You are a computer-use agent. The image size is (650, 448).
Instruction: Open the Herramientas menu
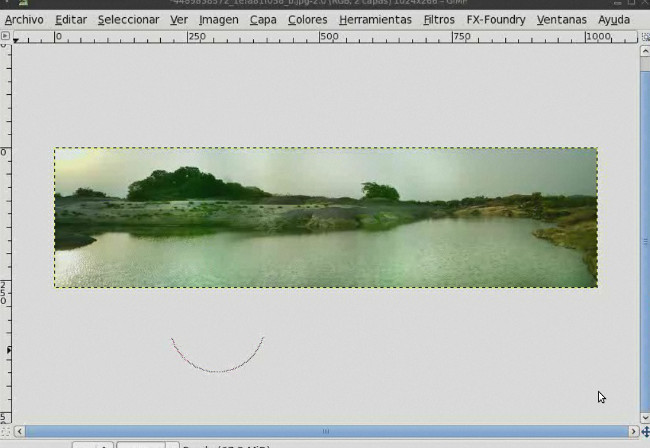click(375, 19)
